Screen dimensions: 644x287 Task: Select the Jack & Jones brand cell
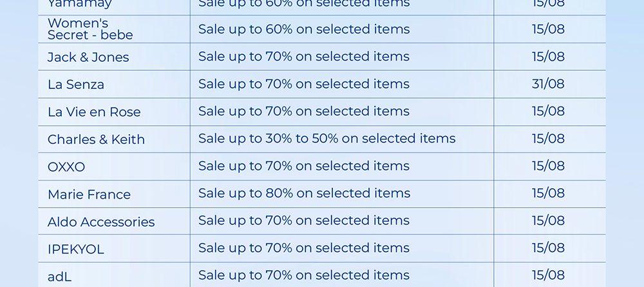click(88, 57)
